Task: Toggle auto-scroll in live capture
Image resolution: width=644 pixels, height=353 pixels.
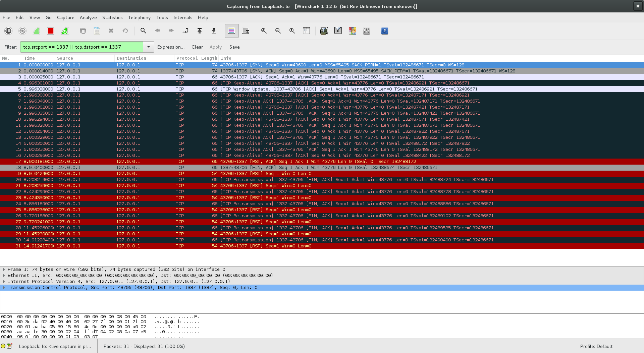Action: click(246, 31)
